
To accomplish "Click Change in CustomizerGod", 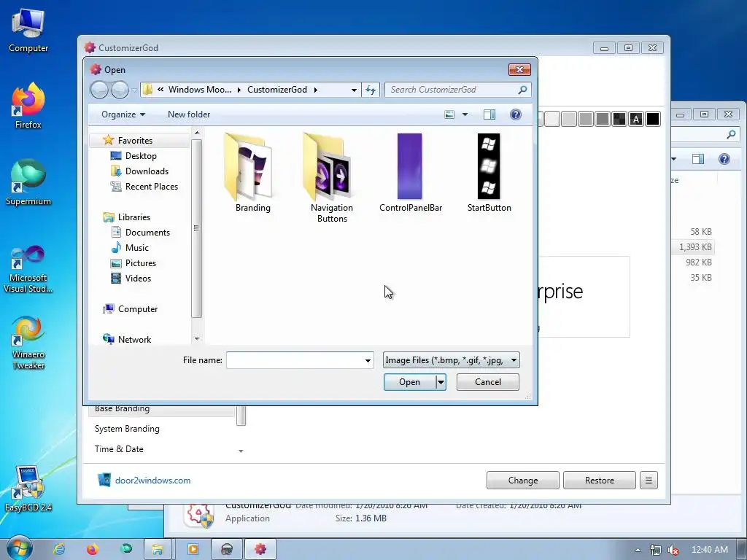I will point(522,481).
